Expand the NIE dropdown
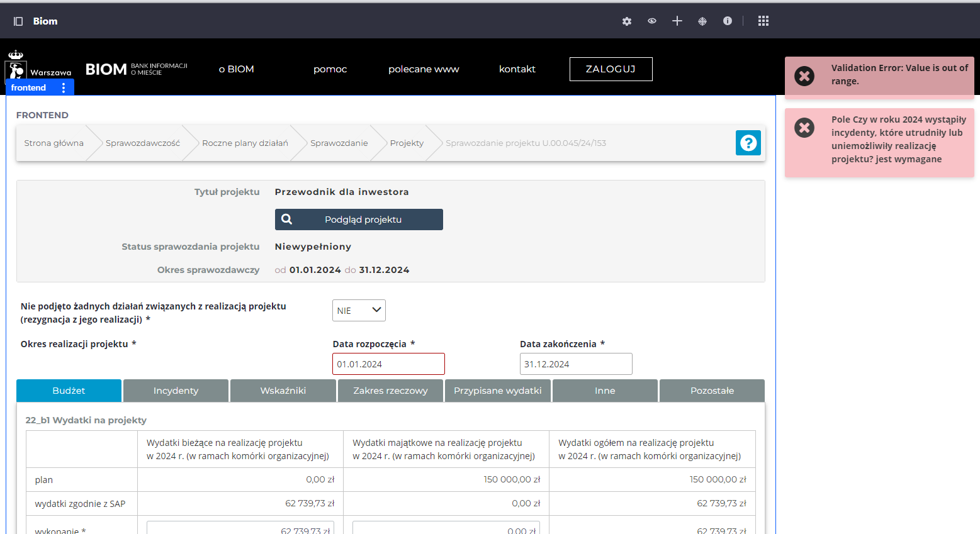Screen dimensions: 980x534 [359, 311]
